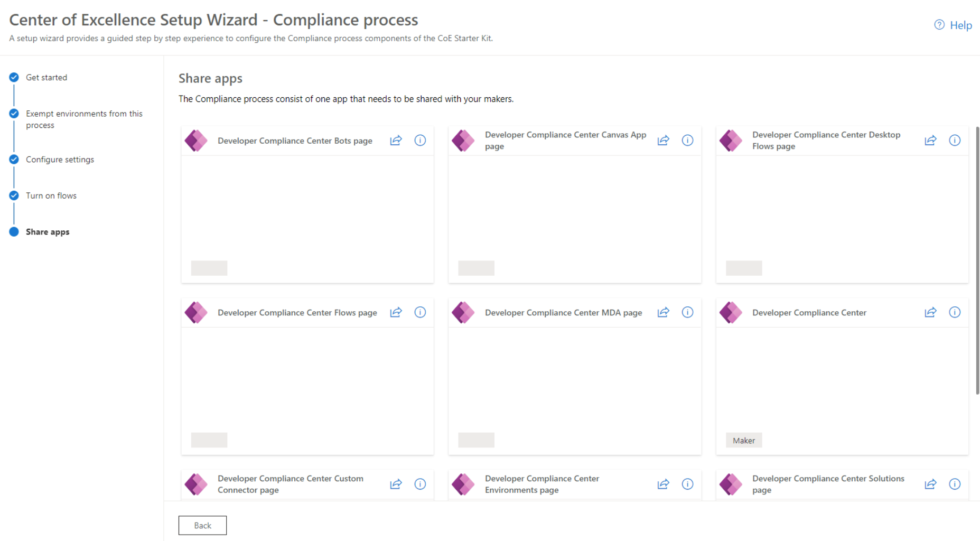Click the Power Apps icon on the Bots page card

196,141
